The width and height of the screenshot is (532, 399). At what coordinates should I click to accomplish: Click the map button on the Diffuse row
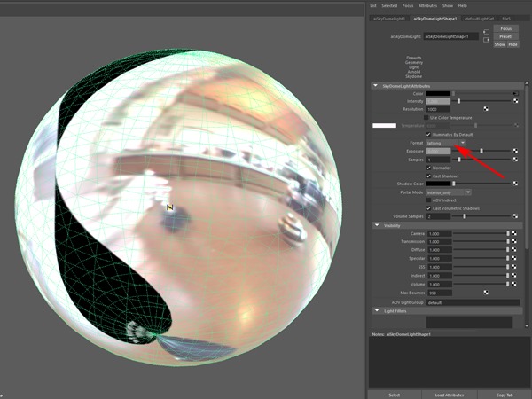514,250
